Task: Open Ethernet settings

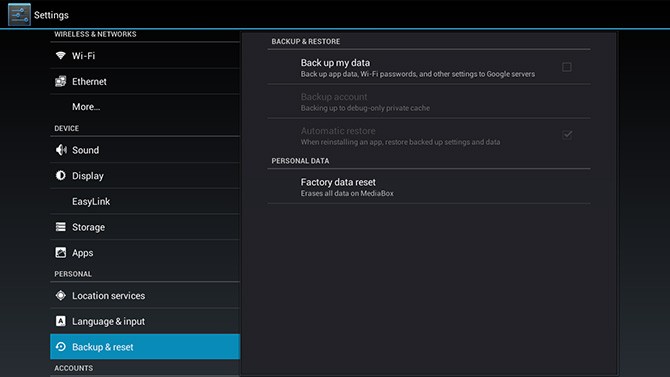Action: (145, 81)
